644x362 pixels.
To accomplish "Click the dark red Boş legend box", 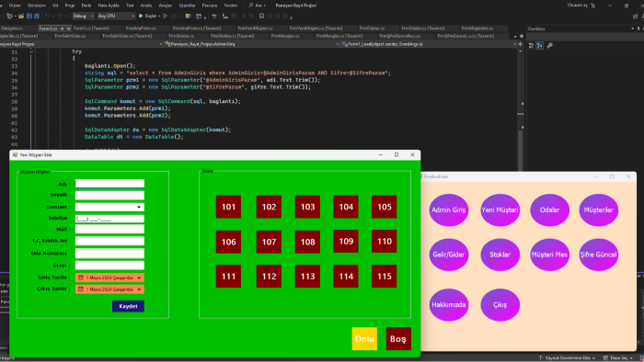I will point(398,339).
